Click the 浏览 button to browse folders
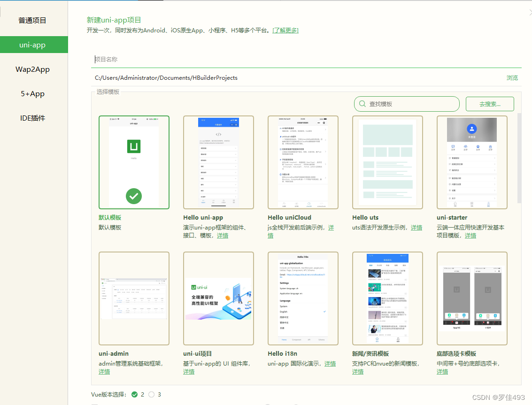 [x=512, y=78]
